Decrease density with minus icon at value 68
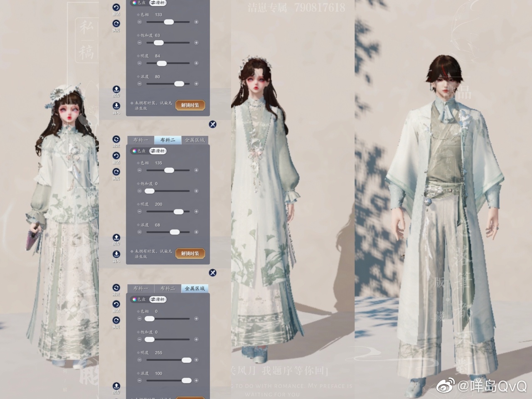 coord(140,232)
